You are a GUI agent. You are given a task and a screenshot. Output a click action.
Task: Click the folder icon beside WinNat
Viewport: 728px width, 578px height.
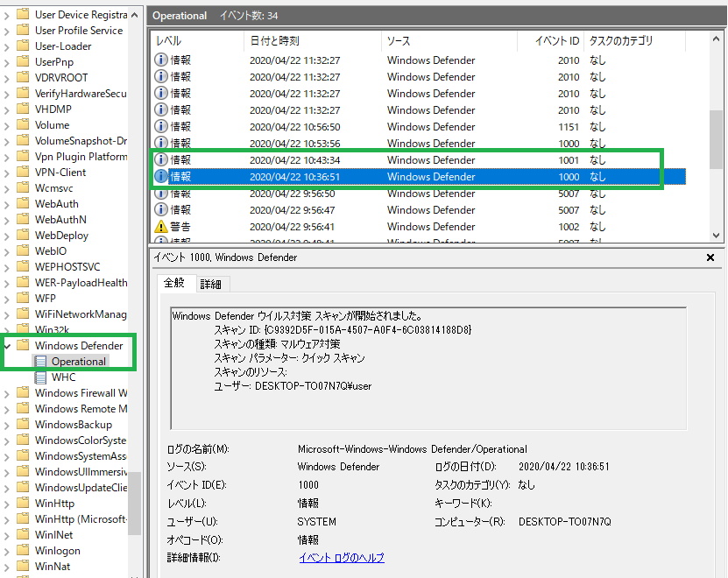coord(23,566)
